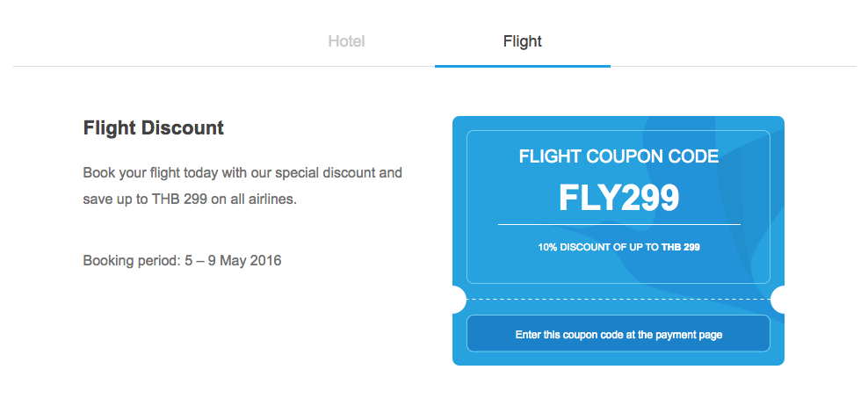This screenshot has width=868, height=406.
Task: Click the "Flight Discount" heading
Action: click(x=154, y=128)
